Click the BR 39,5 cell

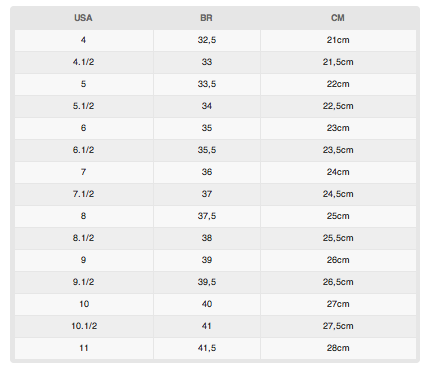tap(207, 282)
